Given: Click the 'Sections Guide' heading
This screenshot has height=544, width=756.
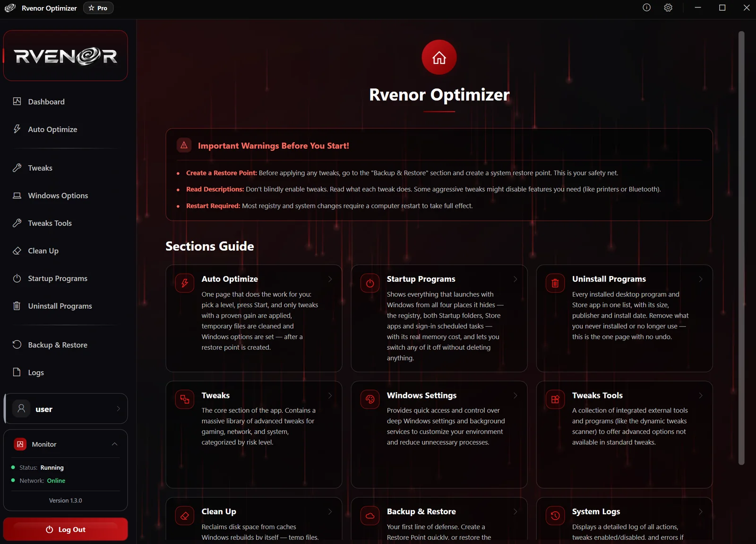Looking at the screenshot, I should [210, 246].
